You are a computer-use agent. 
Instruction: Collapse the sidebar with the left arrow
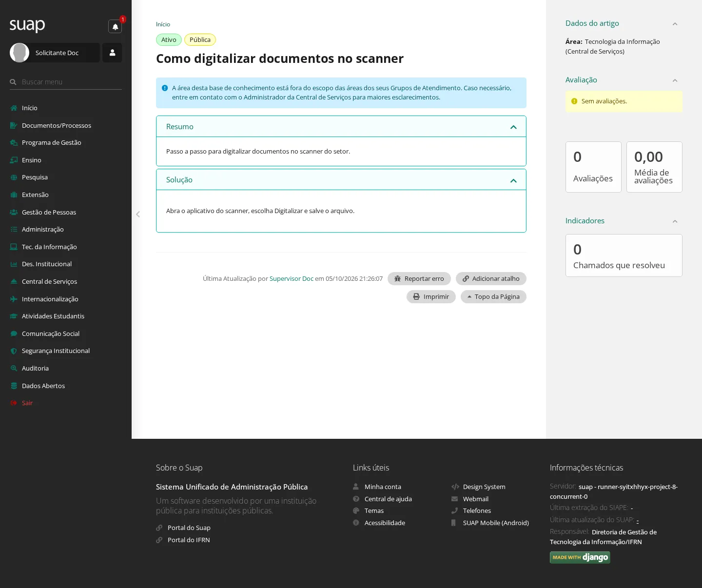click(138, 214)
